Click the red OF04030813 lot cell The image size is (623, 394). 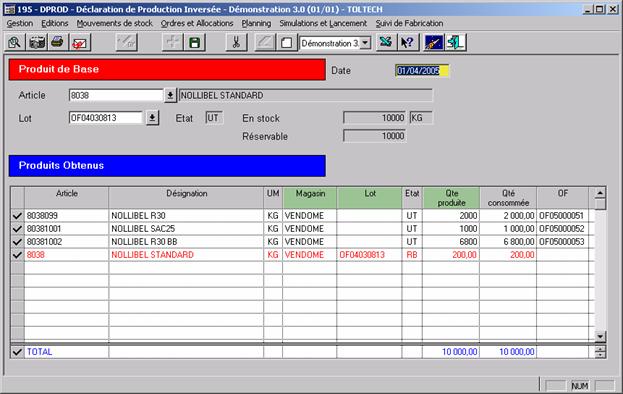pyautogui.click(x=370, y=255)
